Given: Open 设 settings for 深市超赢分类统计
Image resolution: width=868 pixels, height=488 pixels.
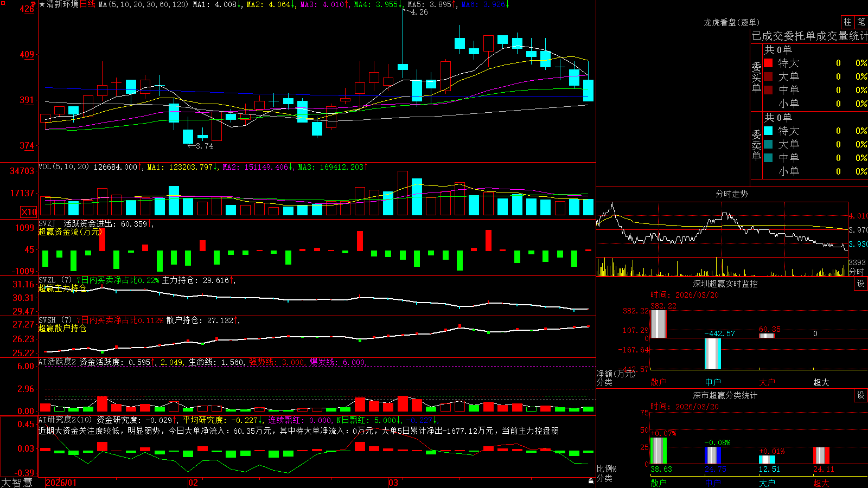Looking at the screenshot, I should click(x=861, y=395).
